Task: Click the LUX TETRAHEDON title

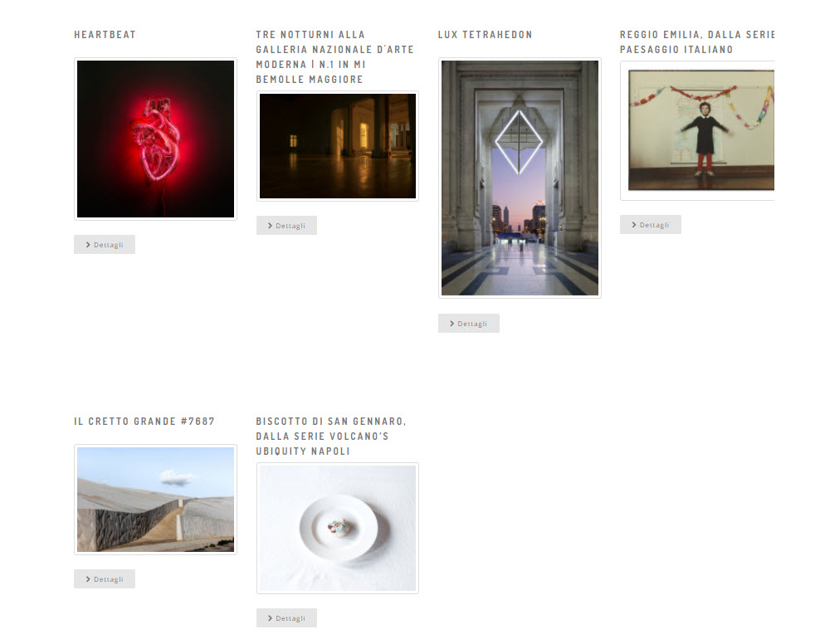Action: [486, 35]
